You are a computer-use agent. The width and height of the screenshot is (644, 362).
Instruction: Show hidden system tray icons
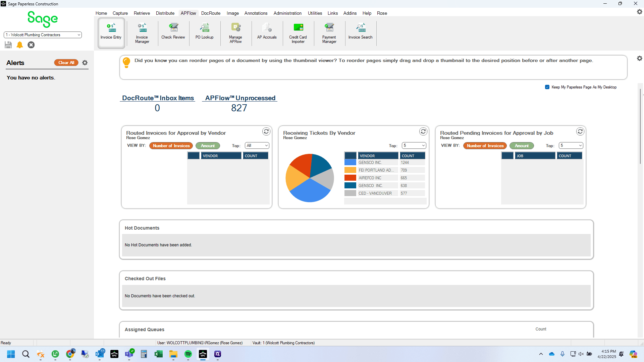click(x=541, y=354)
